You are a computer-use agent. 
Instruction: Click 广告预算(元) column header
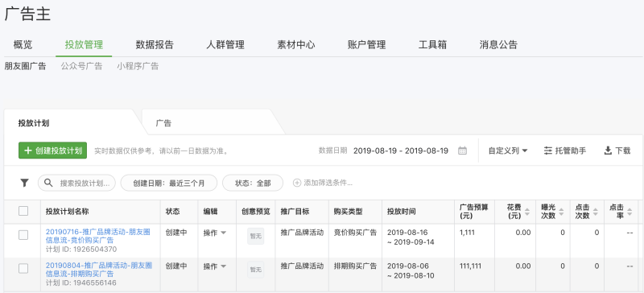pyautogui.click(x=473, y=212)
